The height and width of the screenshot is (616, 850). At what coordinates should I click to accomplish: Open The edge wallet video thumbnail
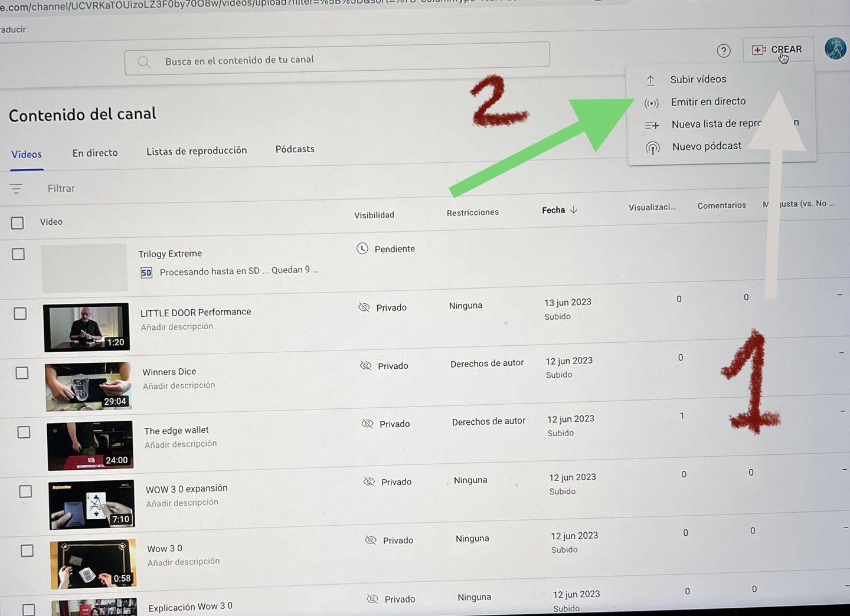[x=90, y=445]
